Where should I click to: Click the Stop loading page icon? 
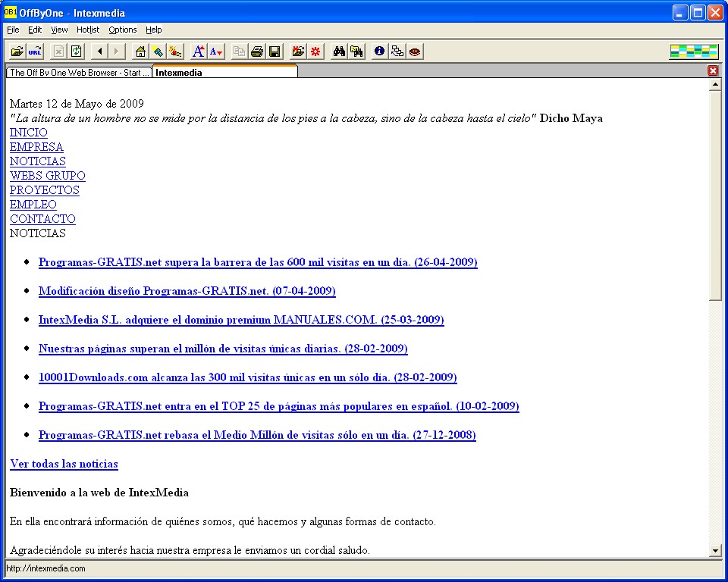click(58, 51)
